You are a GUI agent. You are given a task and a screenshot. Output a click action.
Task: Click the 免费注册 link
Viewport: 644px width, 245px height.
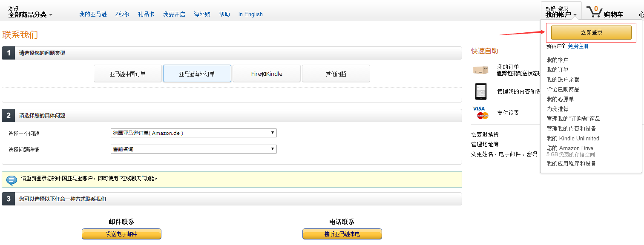point(578,46)
